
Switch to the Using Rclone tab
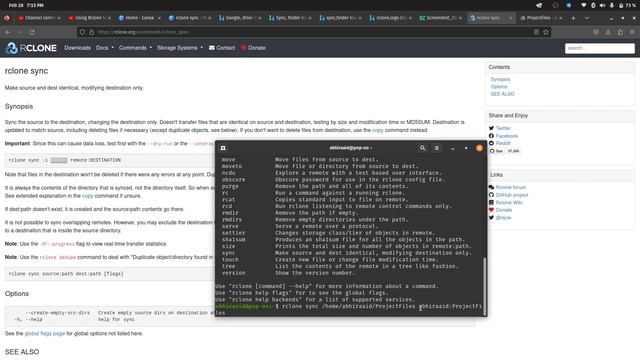coord(89,18)
